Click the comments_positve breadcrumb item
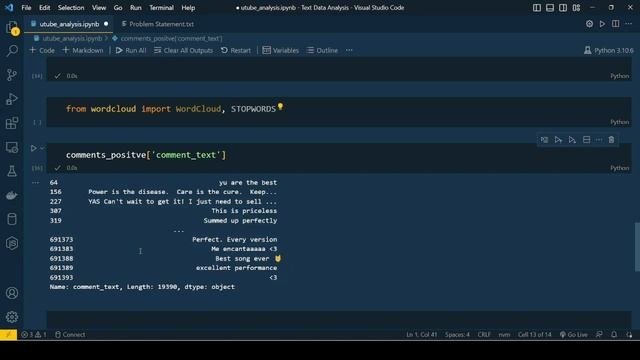640x360 pixels. (167, 38)
